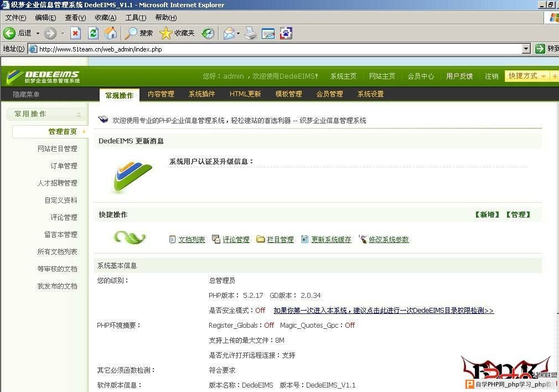Click the page icon in the address bar

click(x=33, y=49)
